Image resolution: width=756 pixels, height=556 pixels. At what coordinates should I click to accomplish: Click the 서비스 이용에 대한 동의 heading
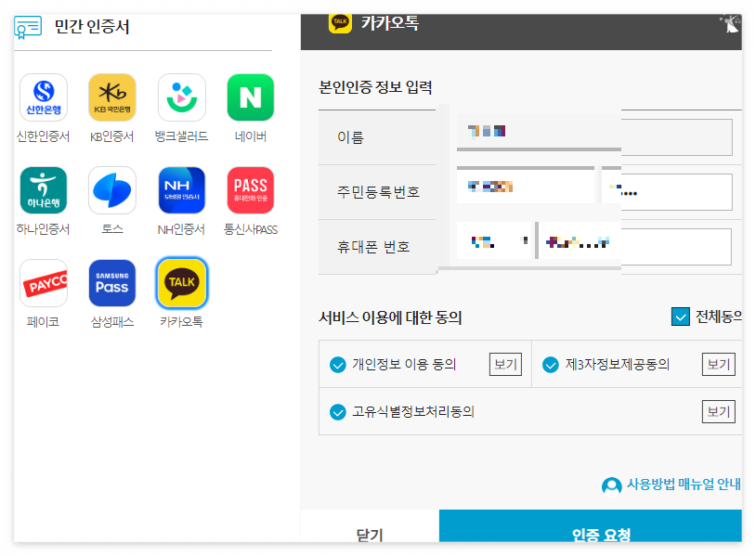(x=390, y=317)
